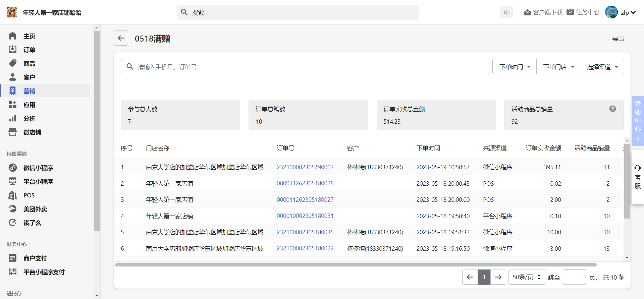Open the 下单时间 dropdown
644x299 pixels.
[x=515, y=67]
